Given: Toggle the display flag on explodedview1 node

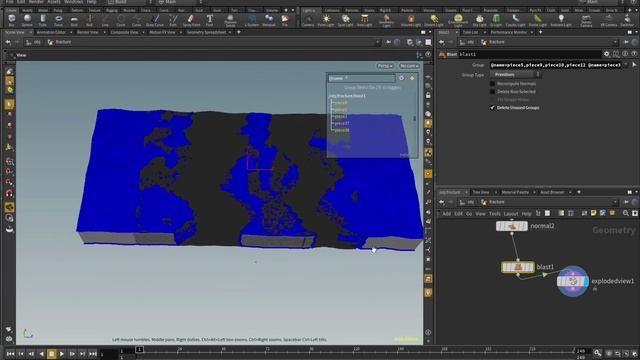Looking at the screenshot, I should (x=586, y=281).
